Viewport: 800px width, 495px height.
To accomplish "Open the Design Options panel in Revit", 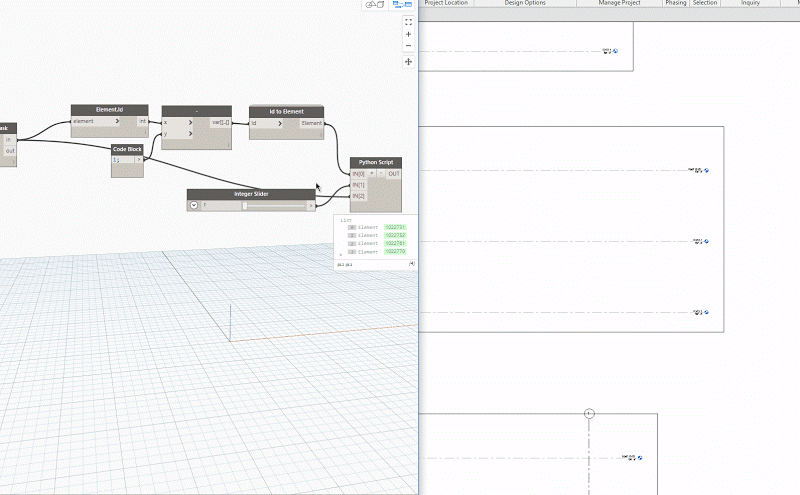I will point(525,3).
